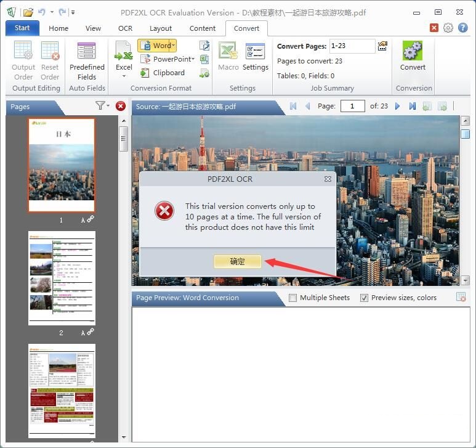Open options via the gear icon in the ribbon tab row
The width and height of the screenshot is (476, 448).
[x=448, y=28]
